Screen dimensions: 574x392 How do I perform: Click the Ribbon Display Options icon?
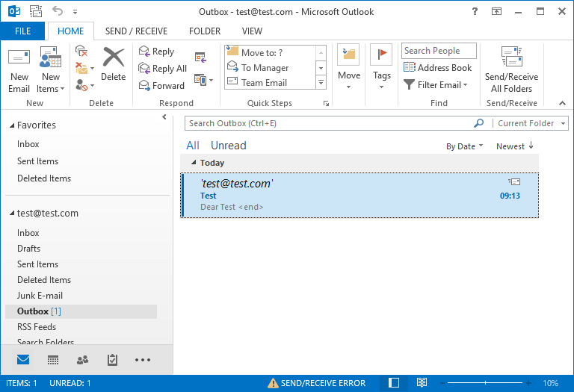(496, 11)
